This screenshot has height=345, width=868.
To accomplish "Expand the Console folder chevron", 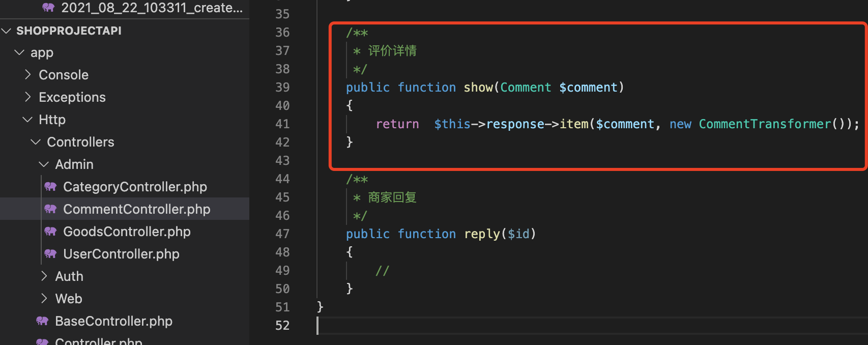I will pyautogui.click(x=28, y=75).
